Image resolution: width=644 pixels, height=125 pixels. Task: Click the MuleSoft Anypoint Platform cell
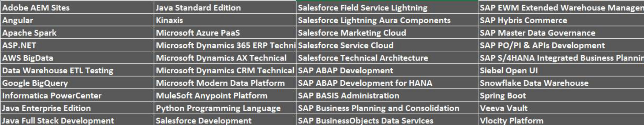[225, 95]
